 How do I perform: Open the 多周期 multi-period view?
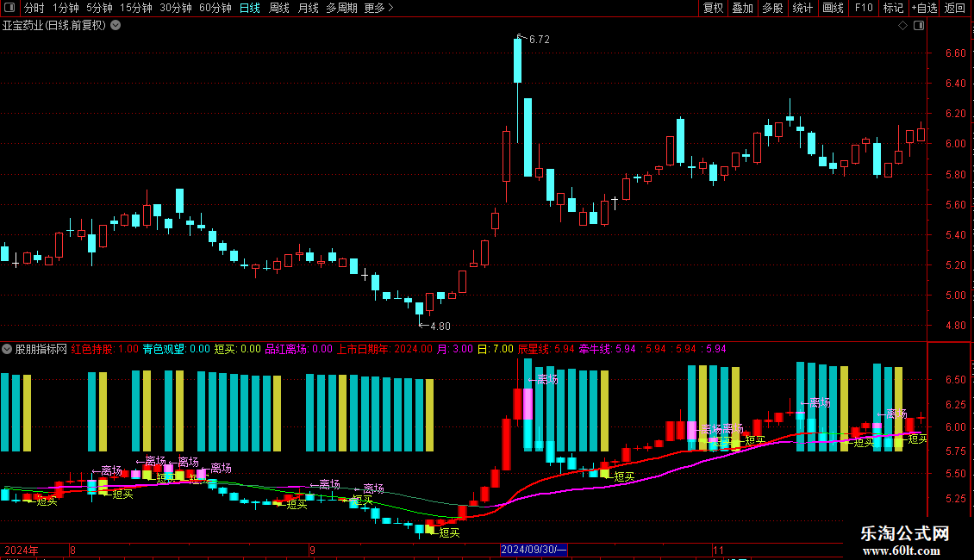tap(341, 8)
